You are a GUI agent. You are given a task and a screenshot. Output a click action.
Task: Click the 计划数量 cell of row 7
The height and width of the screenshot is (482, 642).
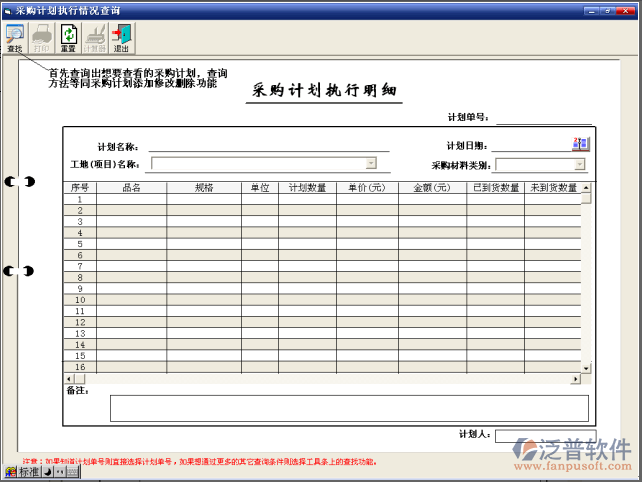[307, 266]
